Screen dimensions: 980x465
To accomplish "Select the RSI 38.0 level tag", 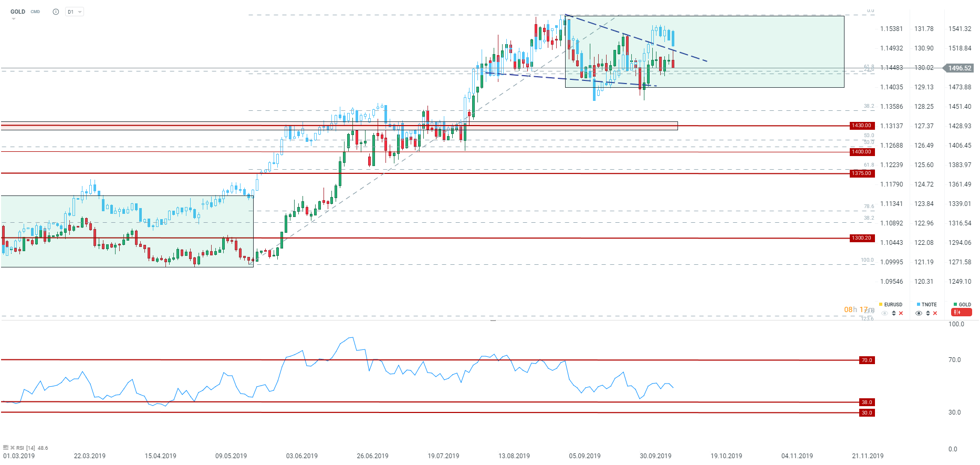I will pyautogui.click(x=867, y=402).
